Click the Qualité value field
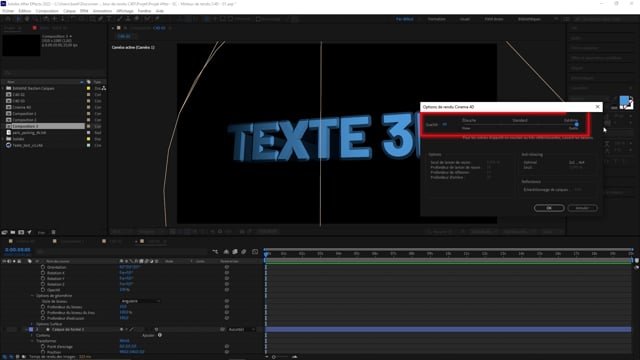 [x=444, y=124]
